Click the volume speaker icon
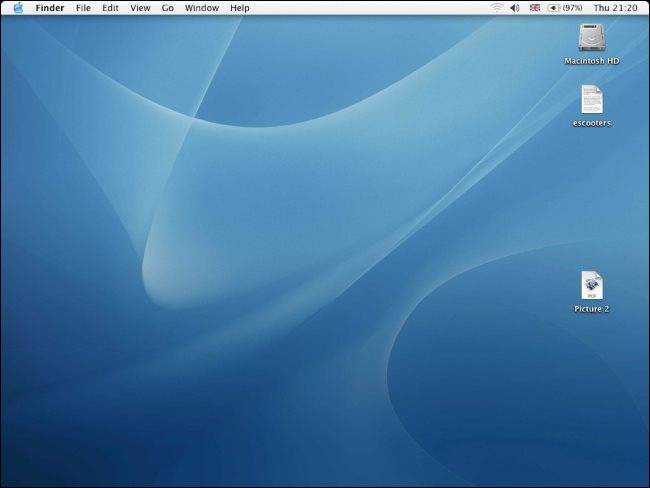This screenshot has height=488, width=650. pyautogui.click(x=515, y=8)
